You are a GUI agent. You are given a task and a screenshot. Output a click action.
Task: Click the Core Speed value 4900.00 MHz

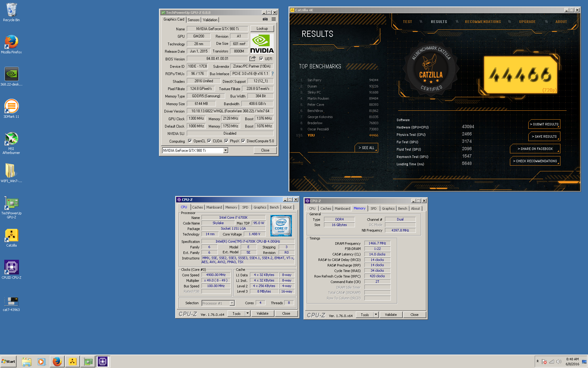[x=216, y=275]
